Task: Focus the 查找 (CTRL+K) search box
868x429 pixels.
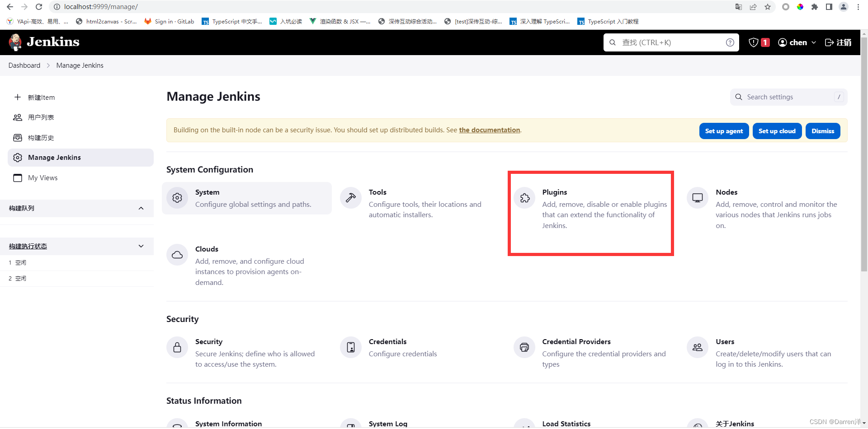Action: tap(671, 42)
